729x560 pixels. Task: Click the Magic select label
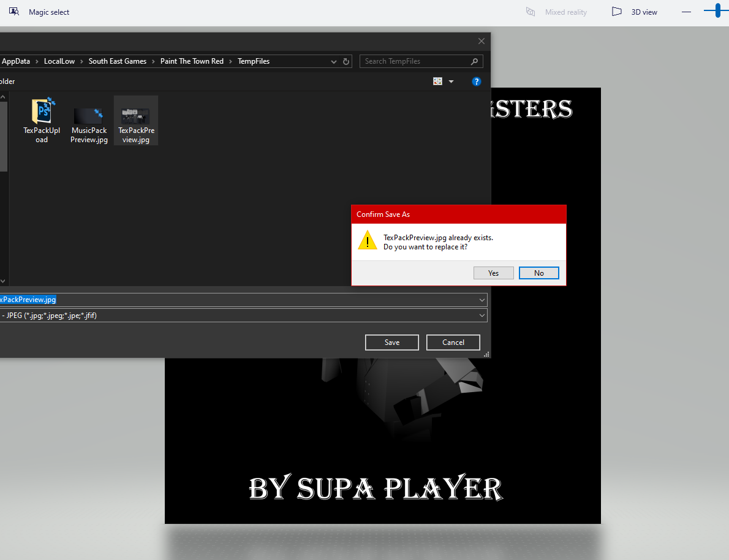(49, 12)
